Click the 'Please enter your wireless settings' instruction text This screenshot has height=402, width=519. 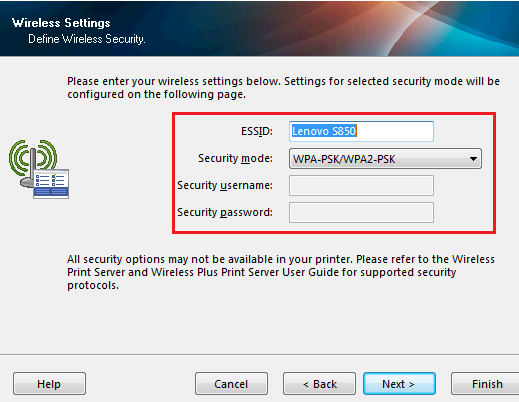[x=283, y=88]
